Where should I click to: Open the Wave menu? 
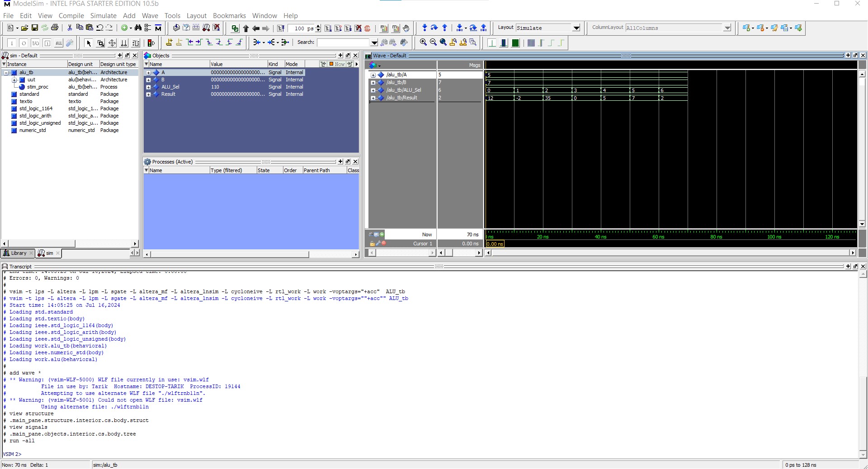(150, 15)
